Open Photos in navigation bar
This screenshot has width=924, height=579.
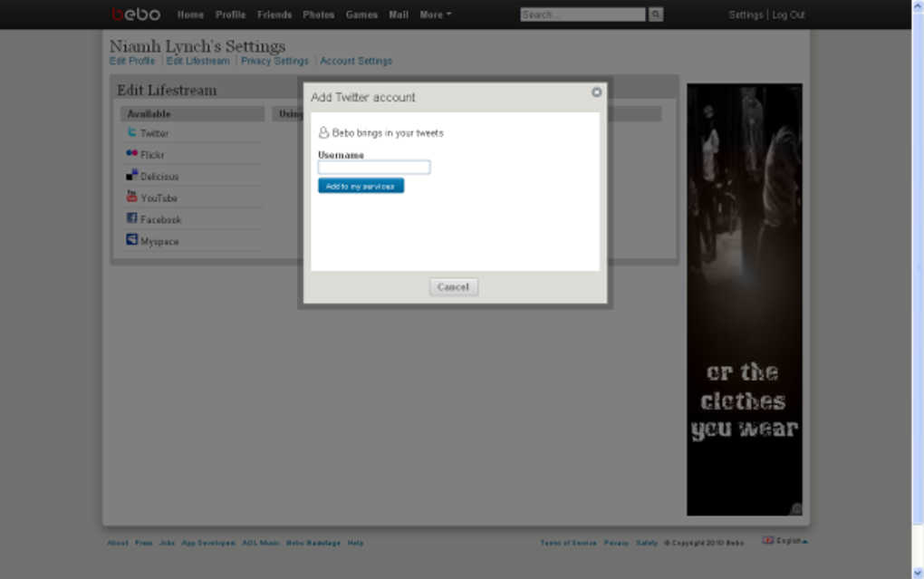click(x=319, y=14)
